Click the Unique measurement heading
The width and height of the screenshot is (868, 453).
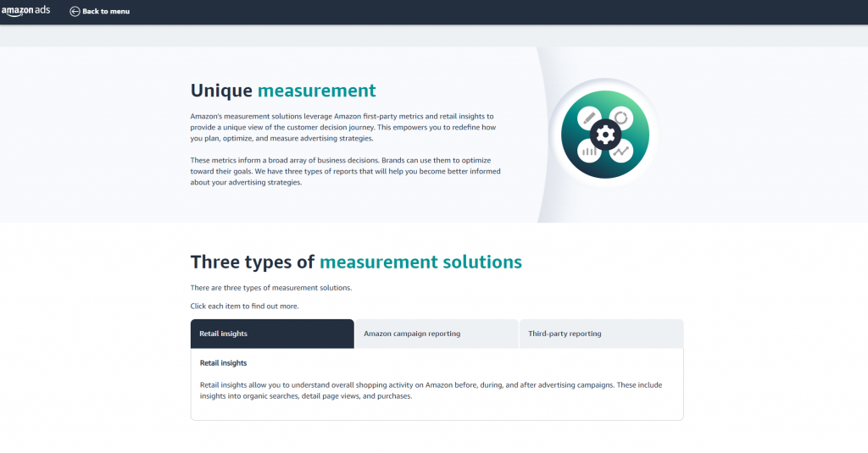(283, 90)
